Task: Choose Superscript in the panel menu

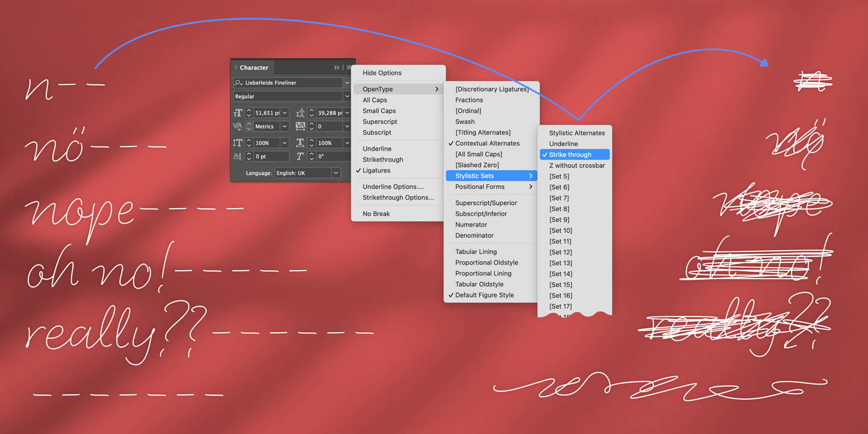Action: pyautogui.click(x=380, y=122)
